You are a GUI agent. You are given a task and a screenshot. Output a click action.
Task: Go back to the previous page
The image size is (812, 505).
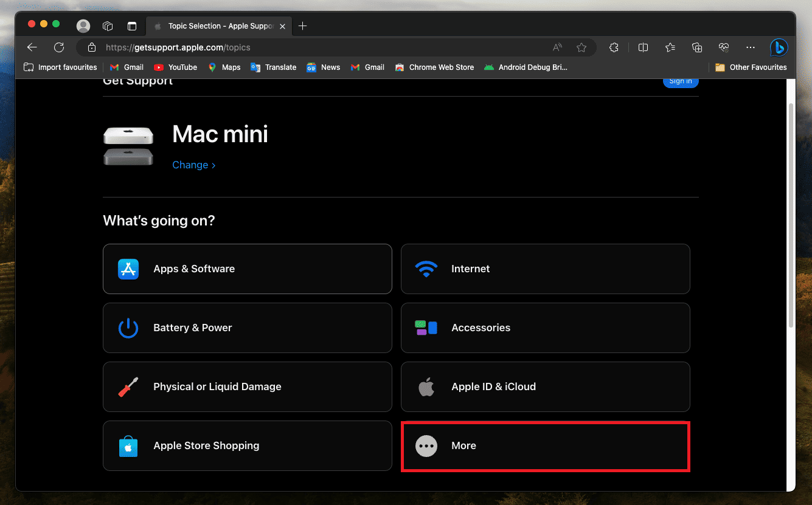[x=32, y=47]
